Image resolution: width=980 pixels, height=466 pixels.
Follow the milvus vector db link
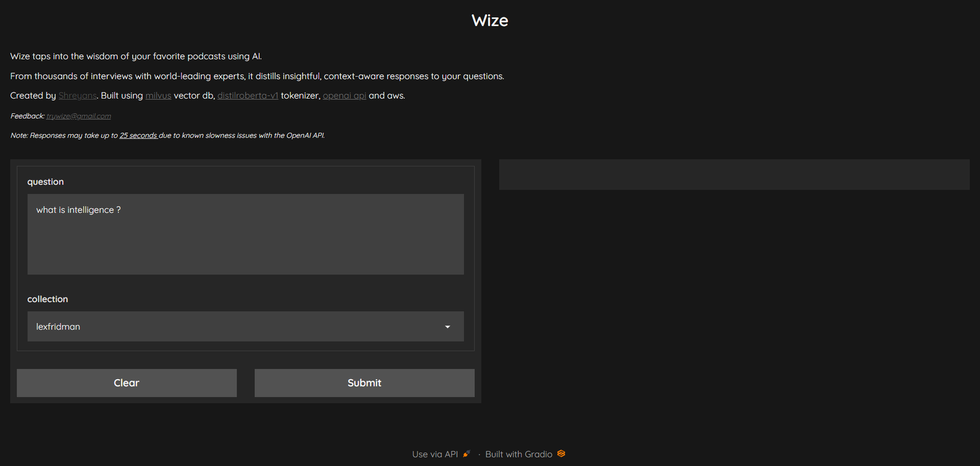point(158,96)
